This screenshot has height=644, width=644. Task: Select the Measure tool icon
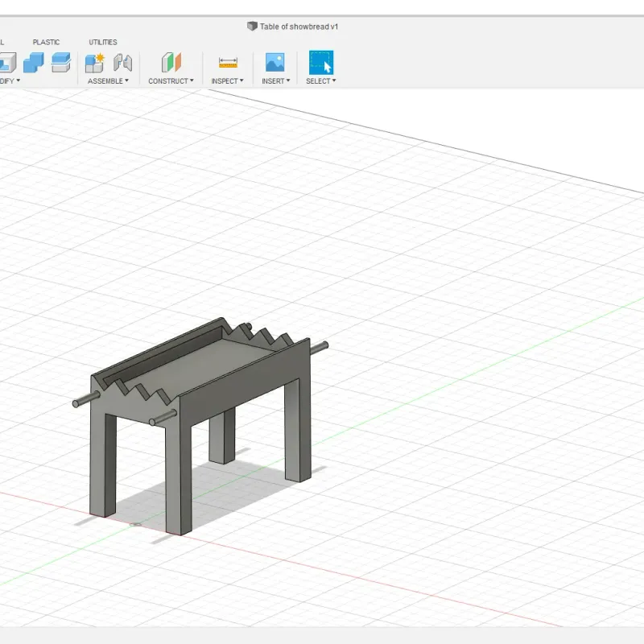click(x=228, y=63)
